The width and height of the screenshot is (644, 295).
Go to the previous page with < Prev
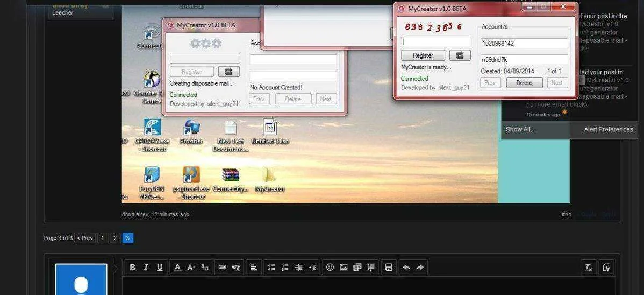click(85, 238)
